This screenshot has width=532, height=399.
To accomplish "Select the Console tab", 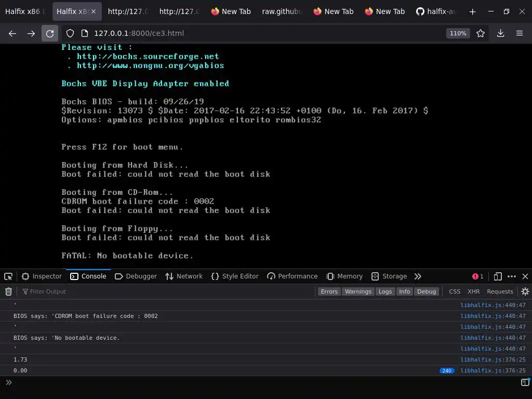I will 88,276.
